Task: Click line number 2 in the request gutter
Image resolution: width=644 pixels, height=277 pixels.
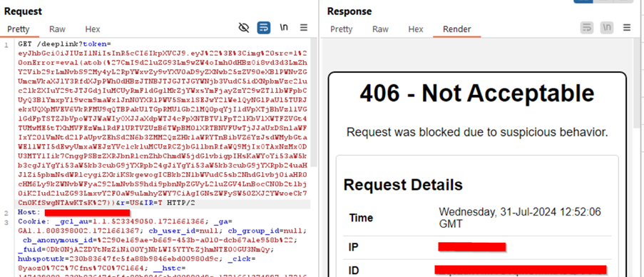Action: (x=6, y=213)
